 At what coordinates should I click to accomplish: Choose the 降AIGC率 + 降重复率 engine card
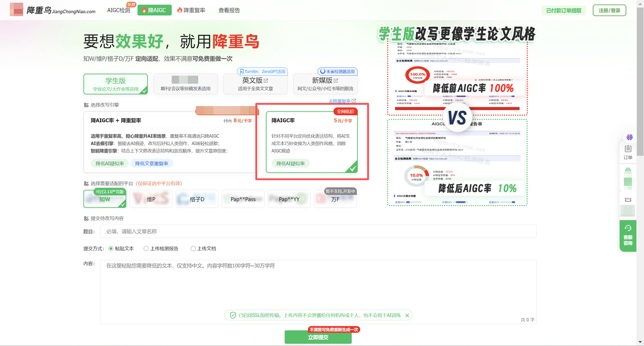click(172, 142)
